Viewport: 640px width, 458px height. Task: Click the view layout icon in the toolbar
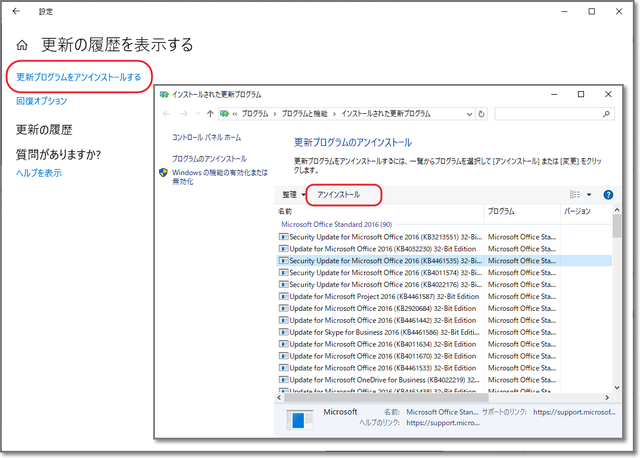(x=575, y=194)
